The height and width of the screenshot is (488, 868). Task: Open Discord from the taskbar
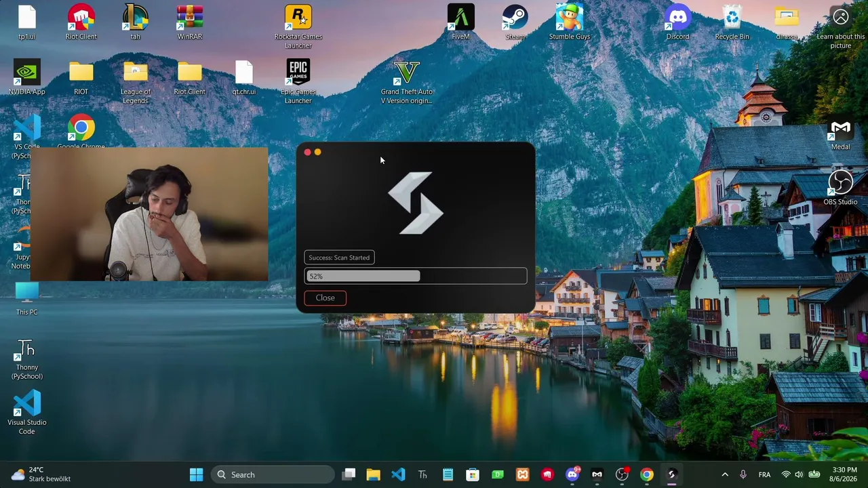(x=572, y=474)
